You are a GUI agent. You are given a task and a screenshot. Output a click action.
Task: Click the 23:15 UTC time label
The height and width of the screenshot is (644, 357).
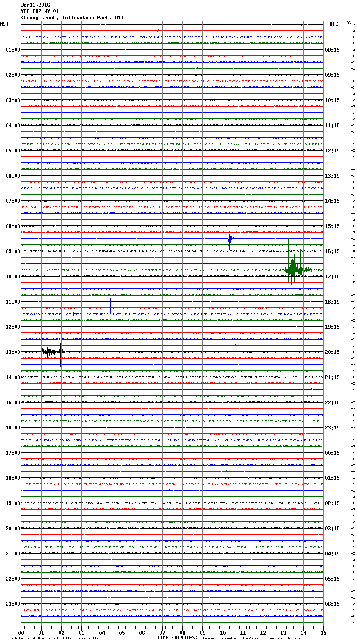[332, 428]
